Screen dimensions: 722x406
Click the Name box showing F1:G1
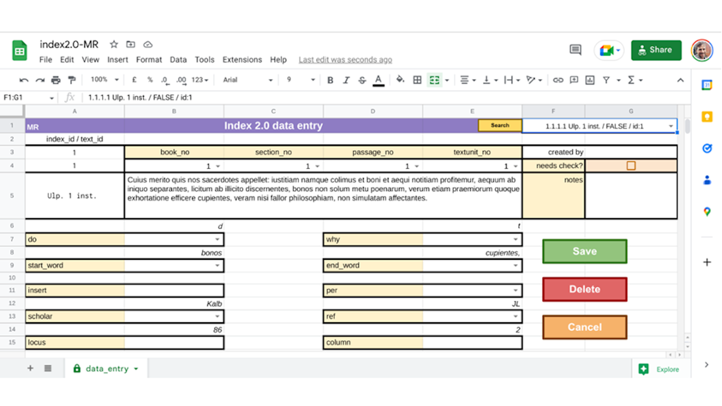pyautogui.click(x=28, y=98)
